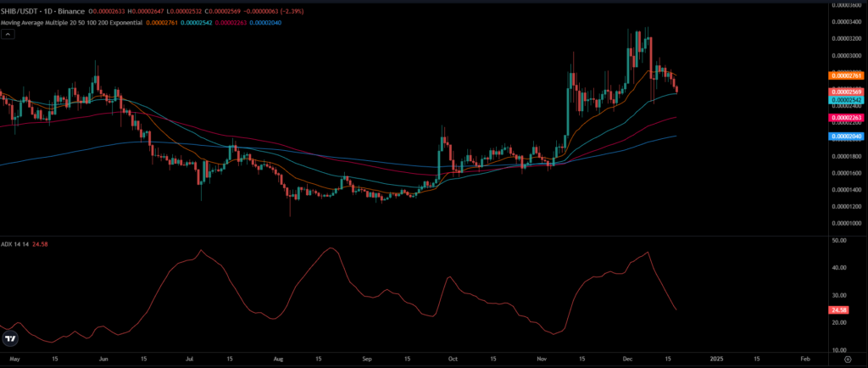The image size is (868, 368).
Task: Click the Dec label on time axis
Action: tap(629, 359)
